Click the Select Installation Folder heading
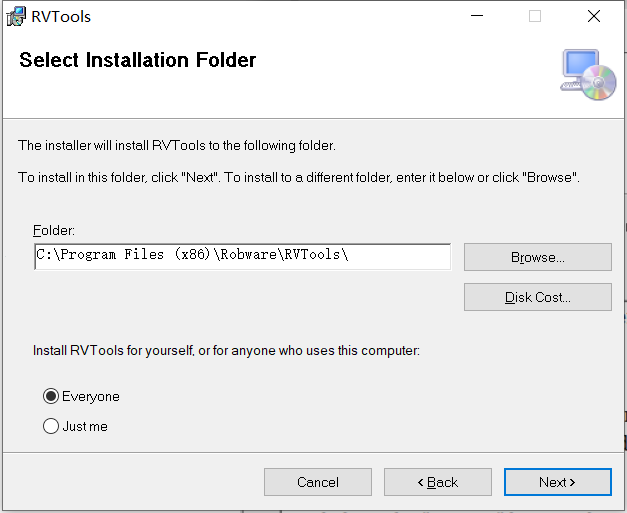 click(138, 60)
